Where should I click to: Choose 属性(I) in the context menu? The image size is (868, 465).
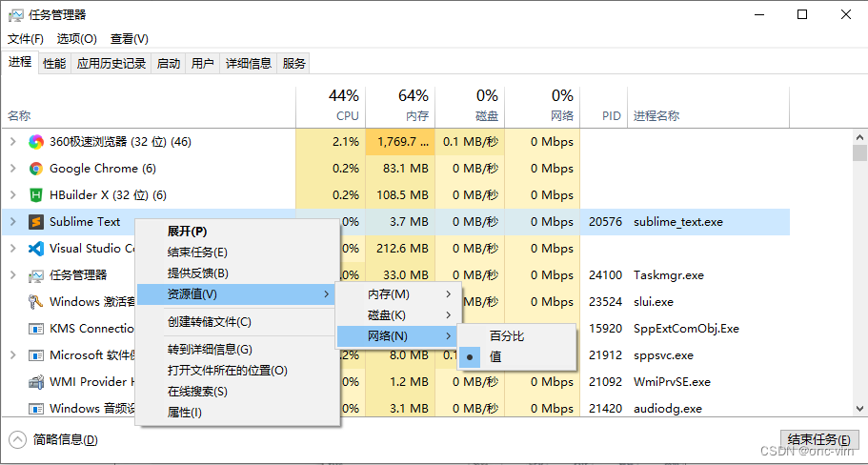pyautogui.click(x=237, y=413)
